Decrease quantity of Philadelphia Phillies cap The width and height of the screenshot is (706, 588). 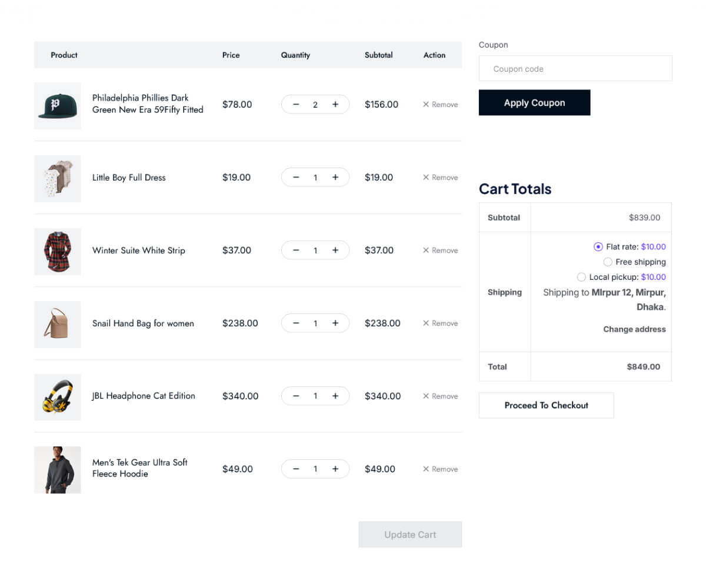pos(296,105)
